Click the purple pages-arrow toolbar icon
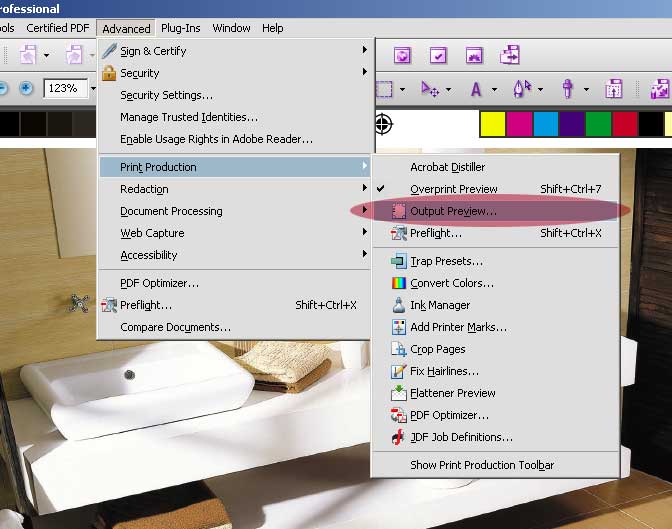This screenshot has height=529, width=672. coord(510,55)
